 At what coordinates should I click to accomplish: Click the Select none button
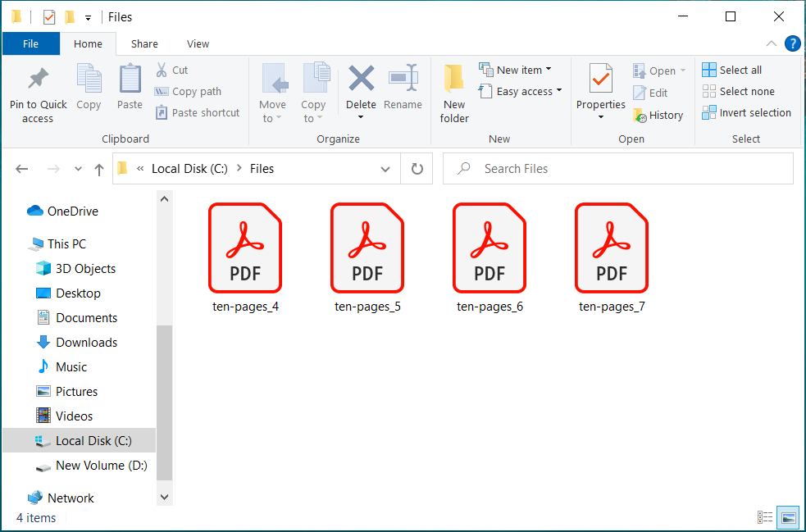coord(738,92)
